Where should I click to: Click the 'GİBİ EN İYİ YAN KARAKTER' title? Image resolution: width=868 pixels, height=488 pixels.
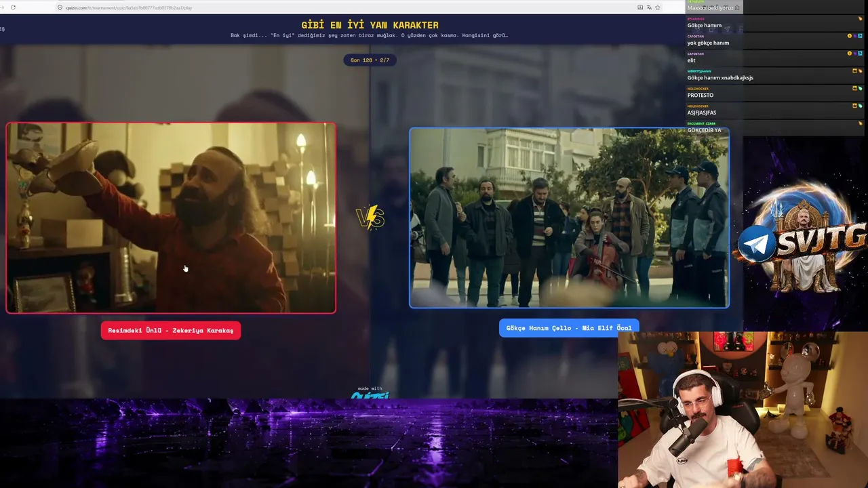point(370,25)
